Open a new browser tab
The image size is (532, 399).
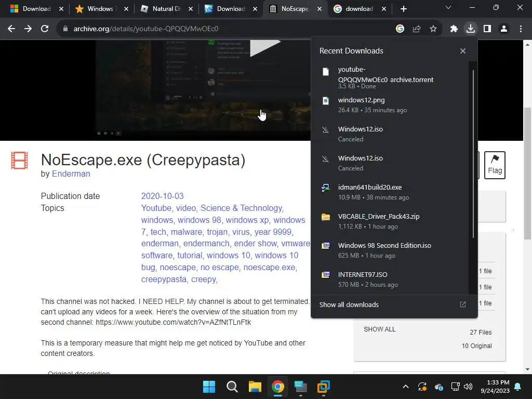pos(403,9)
